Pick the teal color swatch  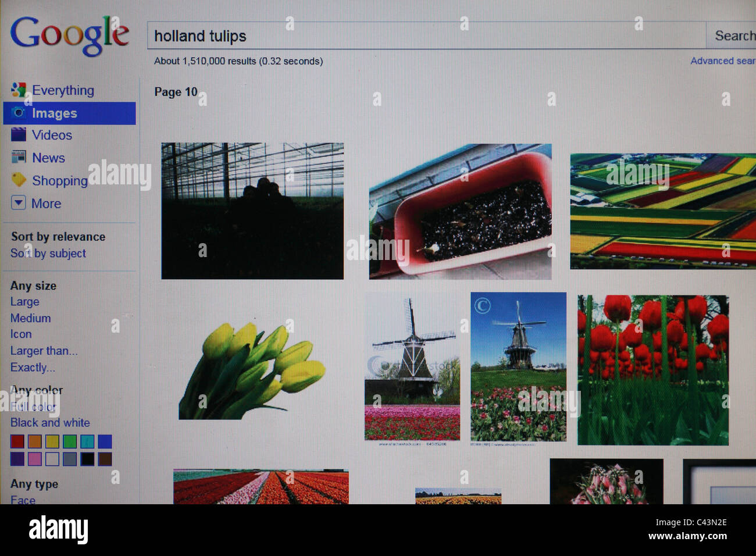point(87,441)
